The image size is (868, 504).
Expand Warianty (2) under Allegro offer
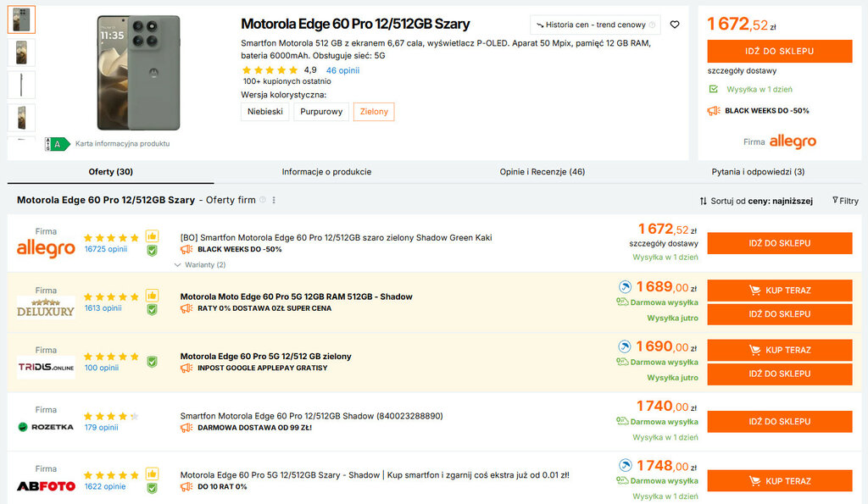coord(200,265)
